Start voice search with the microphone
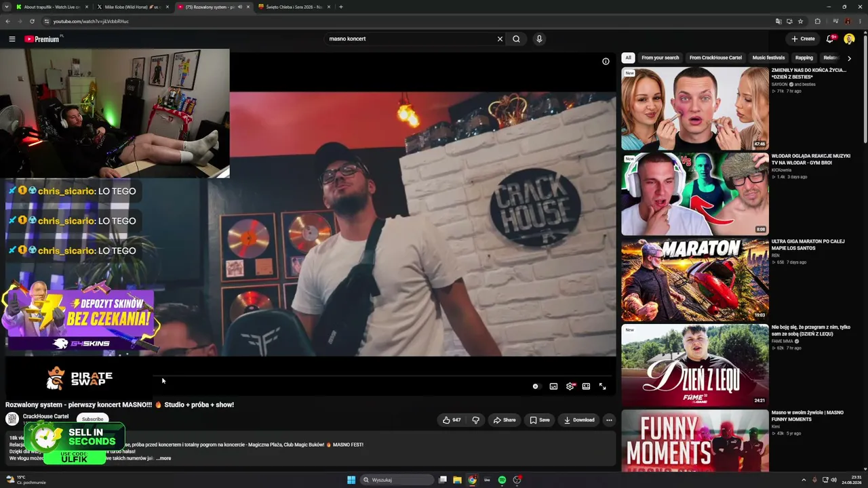 coord(539,39)
